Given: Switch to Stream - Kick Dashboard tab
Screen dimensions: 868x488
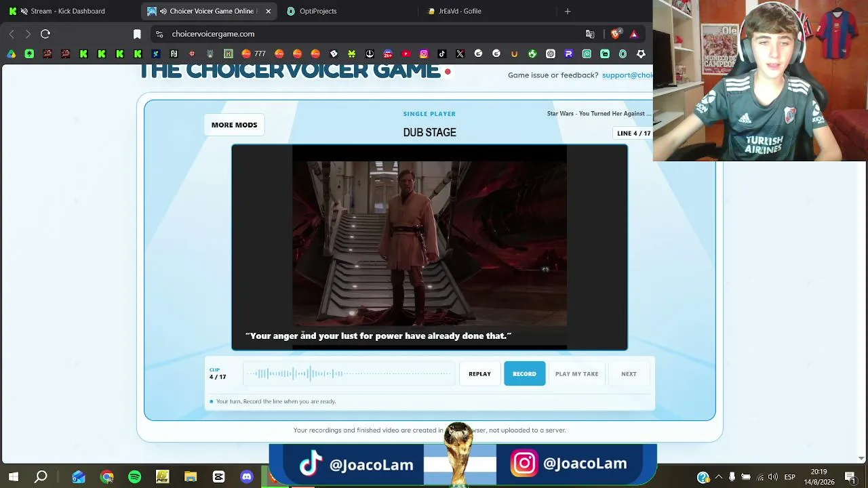Looking at the screenshot, I should pyautogui.click(x=68, y=11).
